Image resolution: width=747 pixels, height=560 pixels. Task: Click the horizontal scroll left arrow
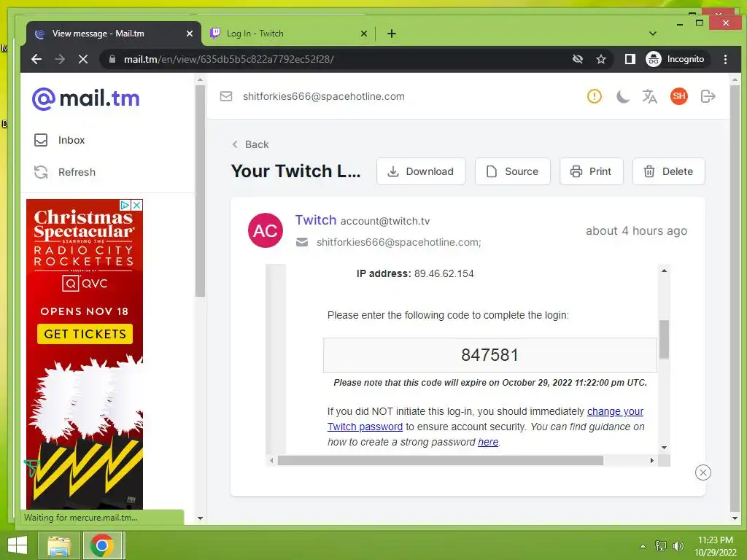coord(271,461)
